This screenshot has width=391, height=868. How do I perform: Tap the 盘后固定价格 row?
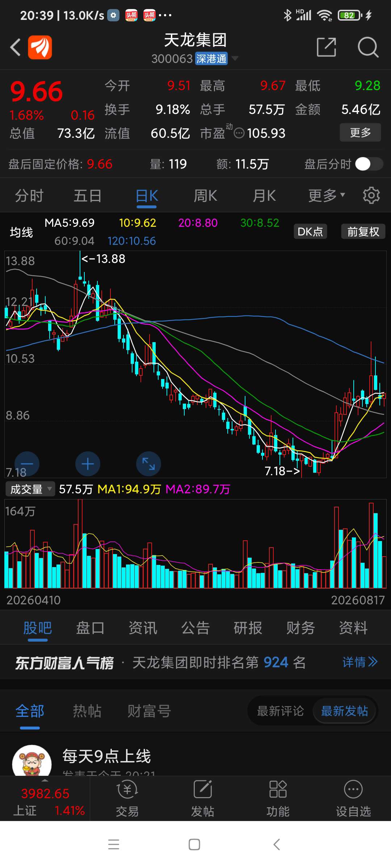(x=195, y=164)
